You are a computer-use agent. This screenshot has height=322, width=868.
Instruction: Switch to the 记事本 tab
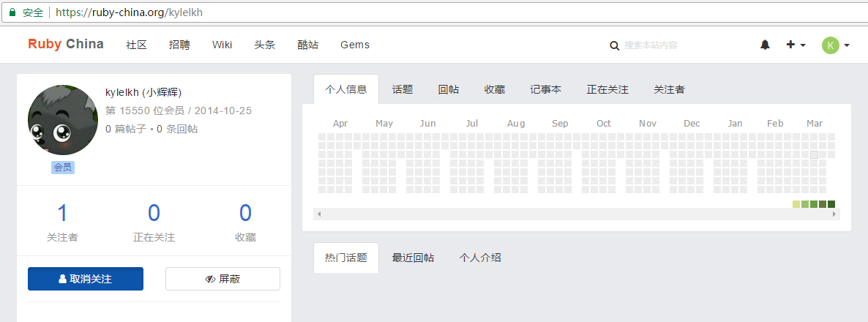546,89
